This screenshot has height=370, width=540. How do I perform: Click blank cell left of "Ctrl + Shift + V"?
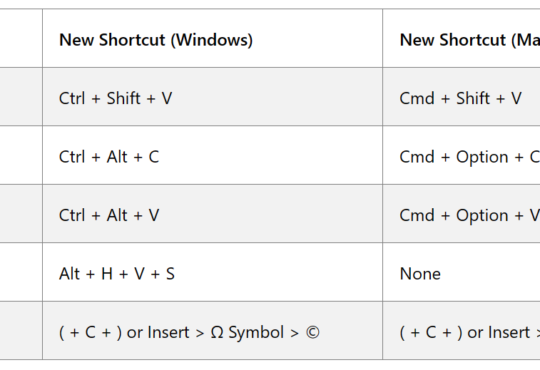(x=21, y=97)
